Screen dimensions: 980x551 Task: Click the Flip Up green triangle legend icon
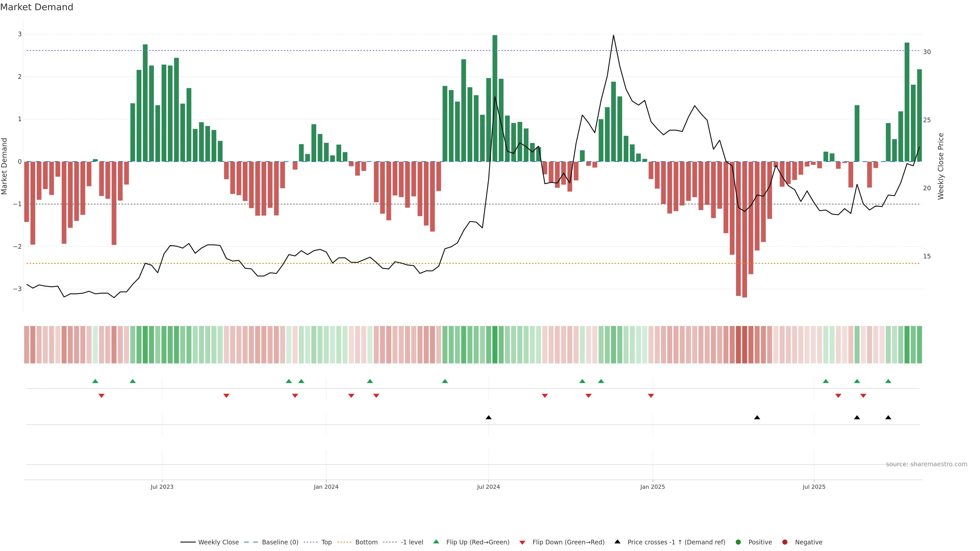tap(436, 542)
